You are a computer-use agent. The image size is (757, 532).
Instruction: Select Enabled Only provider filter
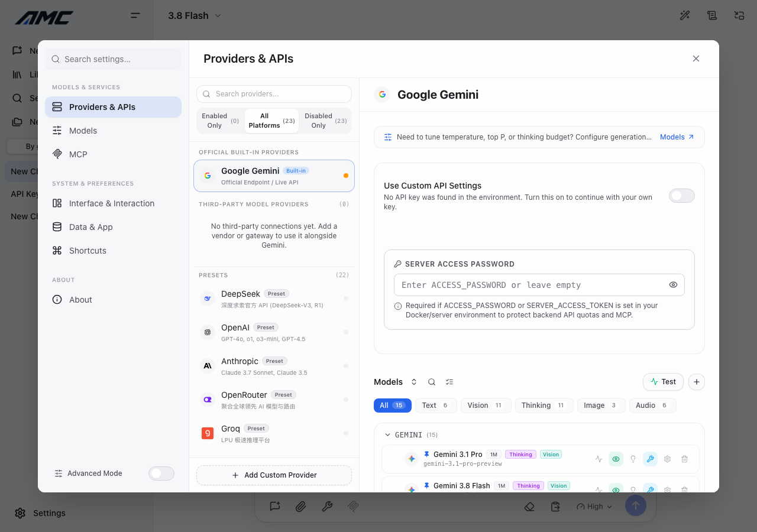[x=220, y=121]
